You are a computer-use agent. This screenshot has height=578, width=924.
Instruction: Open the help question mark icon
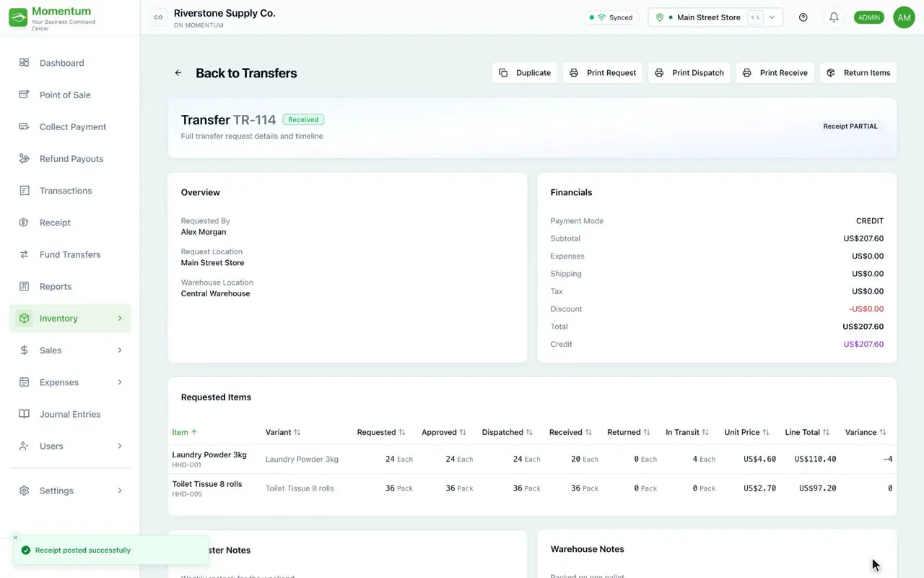[803, 17]
